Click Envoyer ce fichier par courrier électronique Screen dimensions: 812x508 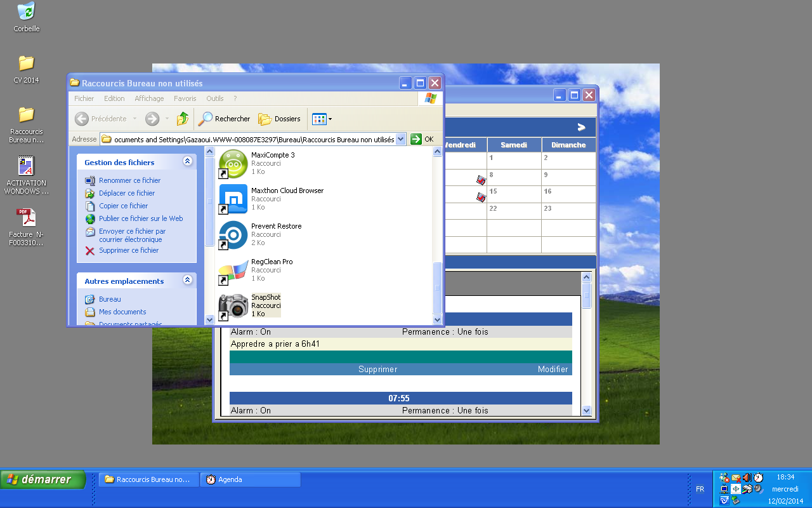click(132, 236)
